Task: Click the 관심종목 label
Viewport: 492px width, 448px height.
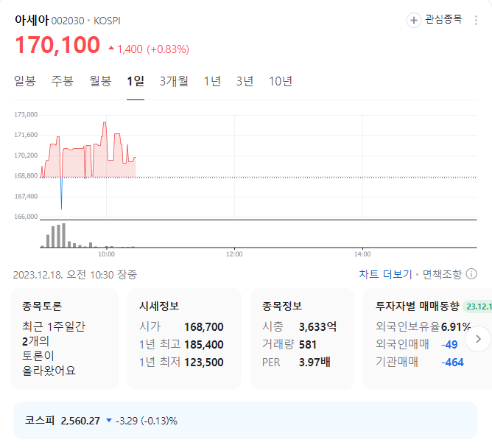Action: [443, 19]
